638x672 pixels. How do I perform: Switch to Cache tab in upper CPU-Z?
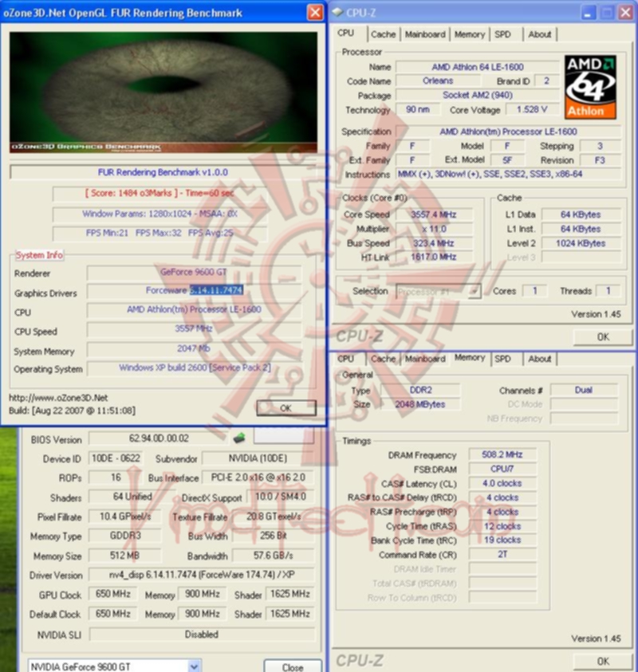(384, 34)
